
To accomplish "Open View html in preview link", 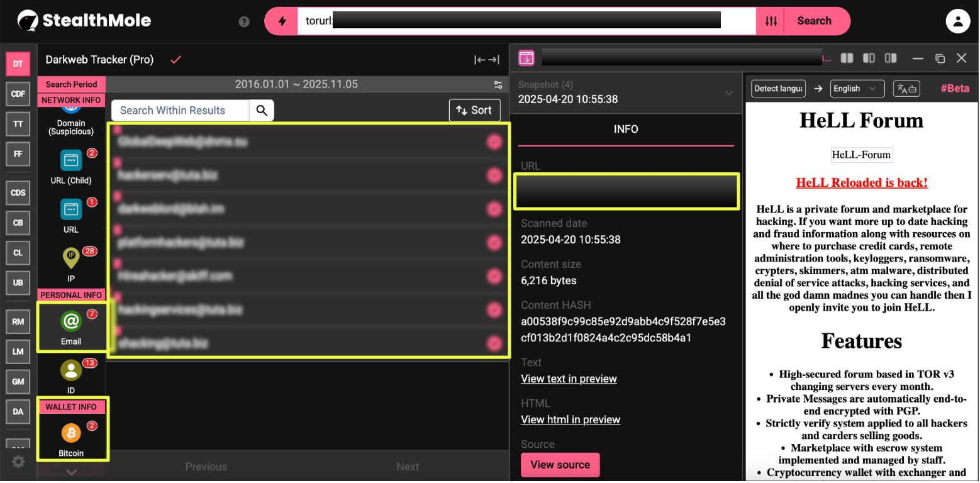I will 571,419.
